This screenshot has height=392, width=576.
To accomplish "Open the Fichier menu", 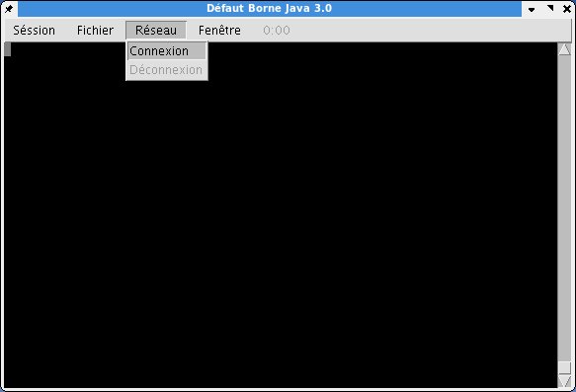I will tap(95, 30).
